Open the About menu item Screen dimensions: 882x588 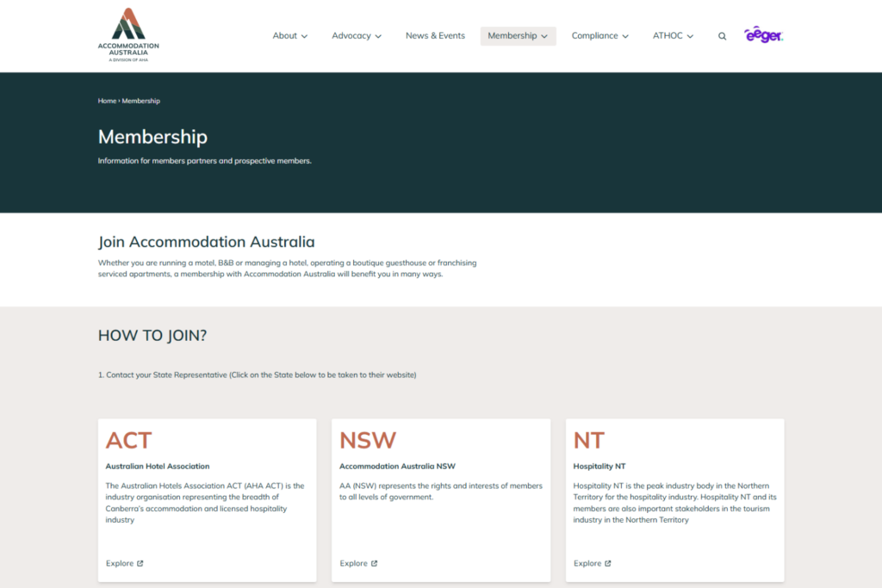pos(284,35)
